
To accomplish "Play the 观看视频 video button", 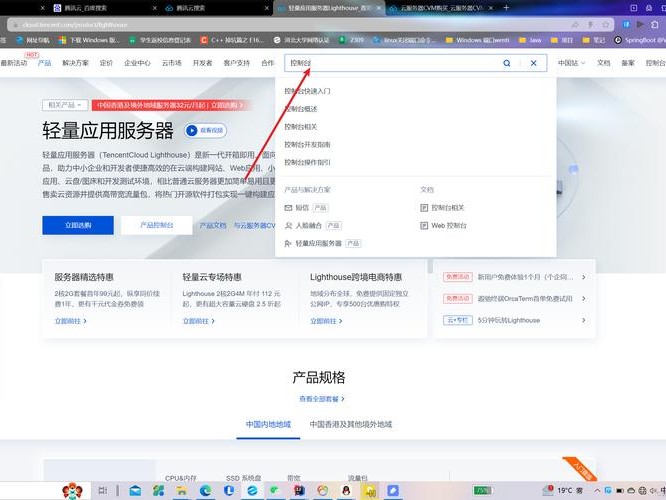I will pyautogui.click(x=206, y=130).
